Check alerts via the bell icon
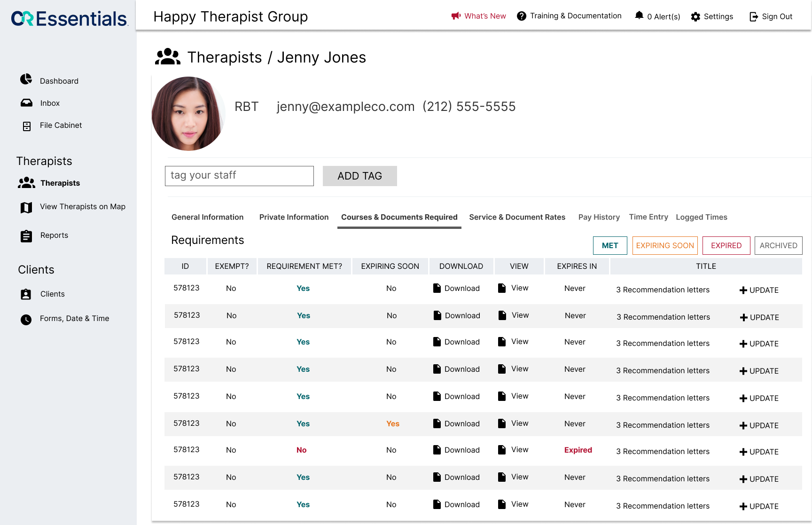Viewport: 812px width, 525px height. [x=639, y=15]
